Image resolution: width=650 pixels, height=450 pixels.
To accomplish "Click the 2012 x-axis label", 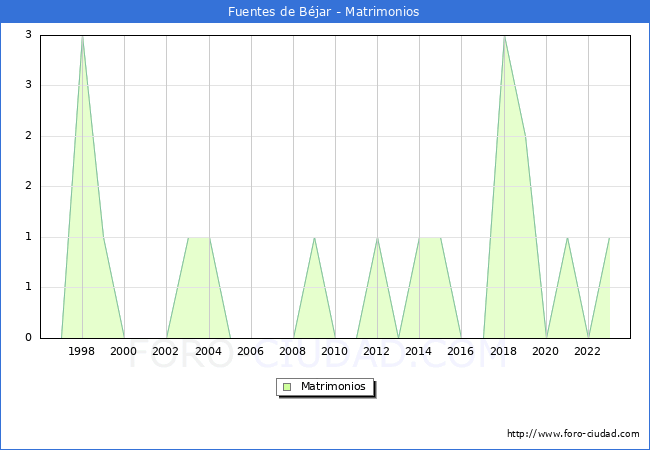I will pos(376,351).
